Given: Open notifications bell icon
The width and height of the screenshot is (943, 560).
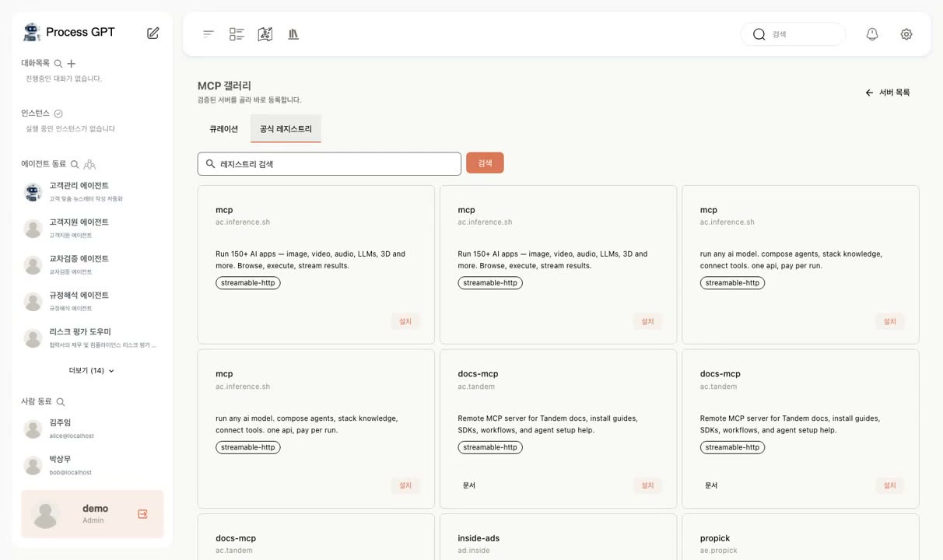Looking at the screenshot, I should pos(872,34).
